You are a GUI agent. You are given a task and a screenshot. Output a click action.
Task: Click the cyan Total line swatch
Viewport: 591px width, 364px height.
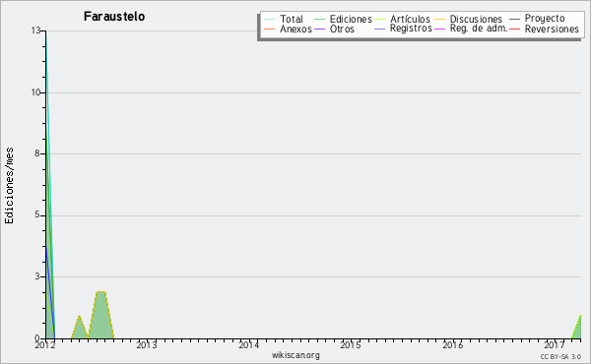(270, 19)
